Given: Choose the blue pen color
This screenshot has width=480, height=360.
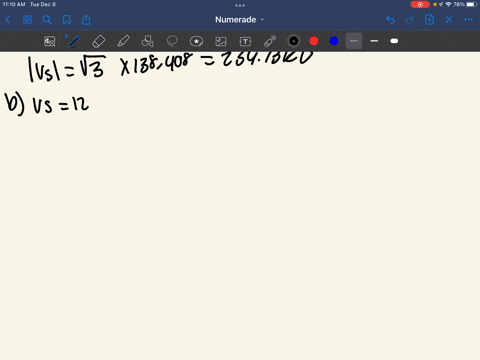Looking at the screenshot, I should [334, 41].
